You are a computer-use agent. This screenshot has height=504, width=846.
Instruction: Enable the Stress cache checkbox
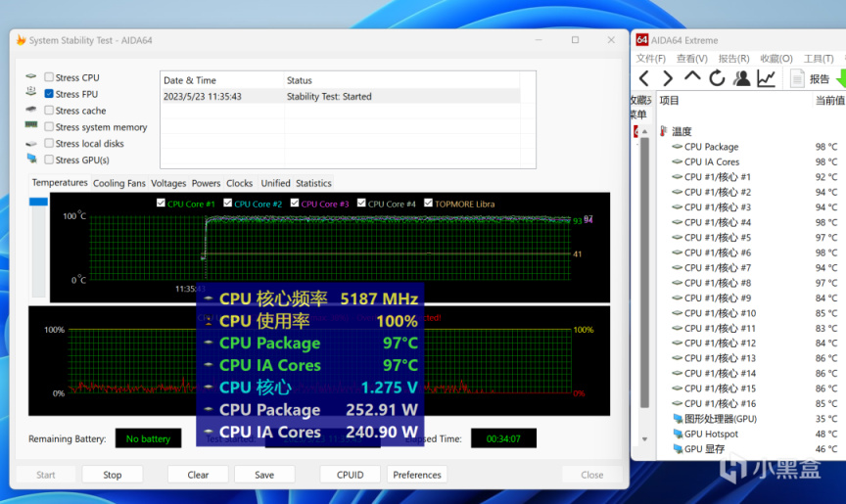pos(49,110)
